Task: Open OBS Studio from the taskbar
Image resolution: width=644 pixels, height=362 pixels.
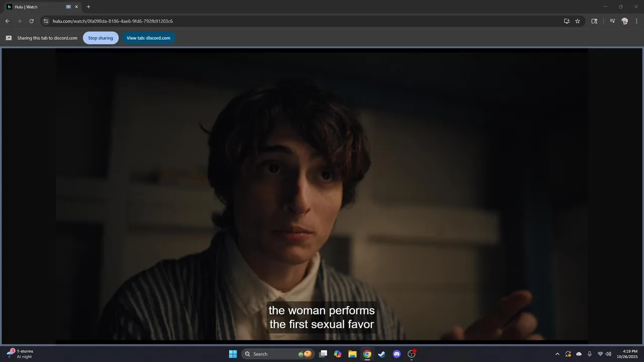Action: tap(412, 354)
